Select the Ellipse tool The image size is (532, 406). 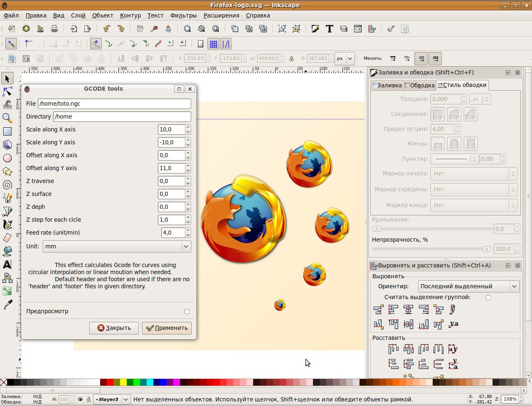click(7, 158)
